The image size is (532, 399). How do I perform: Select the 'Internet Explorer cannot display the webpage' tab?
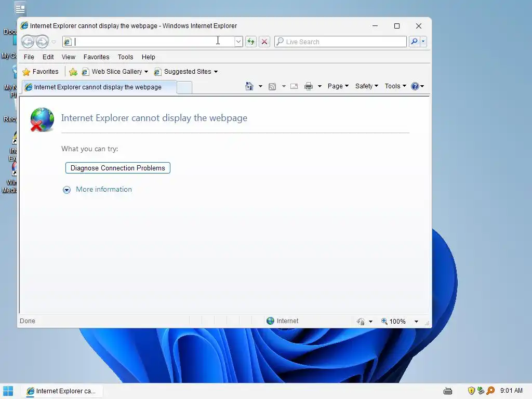coord(99,87)
